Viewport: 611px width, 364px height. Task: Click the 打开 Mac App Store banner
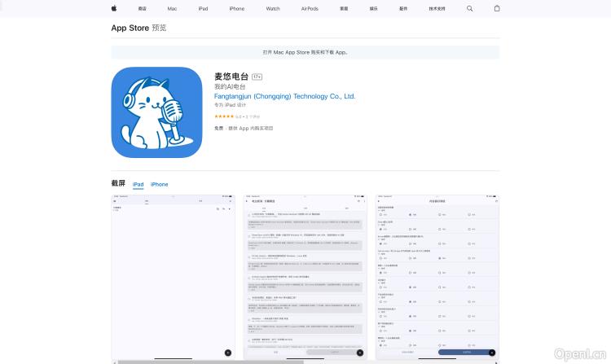click(305, 51)
